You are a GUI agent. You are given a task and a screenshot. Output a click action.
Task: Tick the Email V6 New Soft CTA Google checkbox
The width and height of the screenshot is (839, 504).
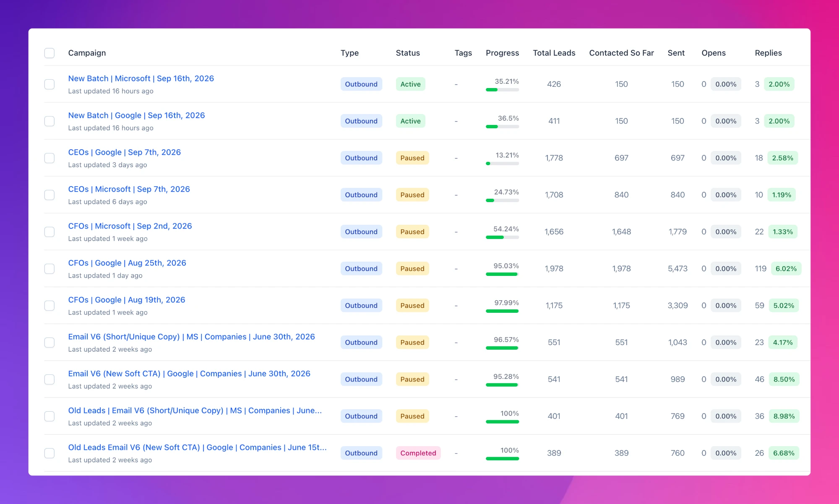[50, 379]
